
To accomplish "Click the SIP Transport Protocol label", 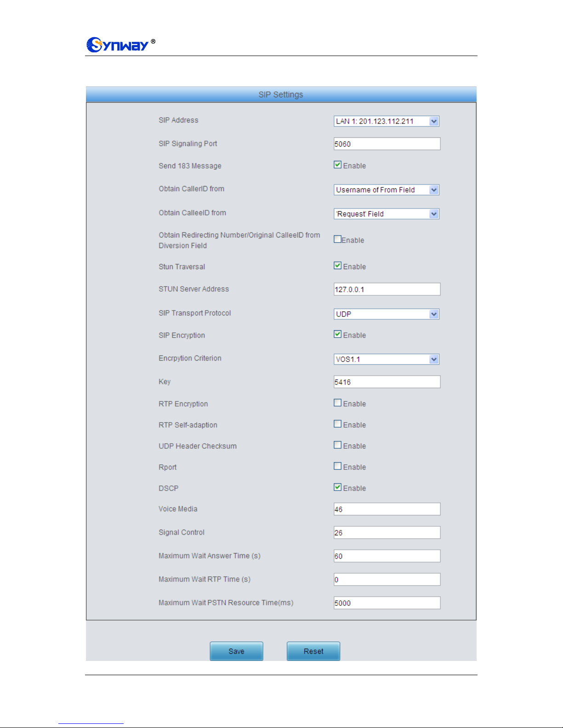I will pos(195,313).
